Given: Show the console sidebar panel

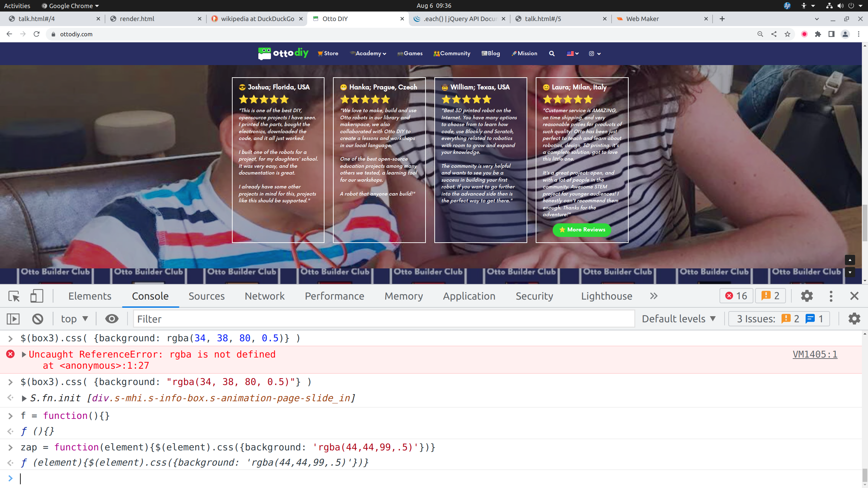Looking at the screenshot, I should pos(13,319).
